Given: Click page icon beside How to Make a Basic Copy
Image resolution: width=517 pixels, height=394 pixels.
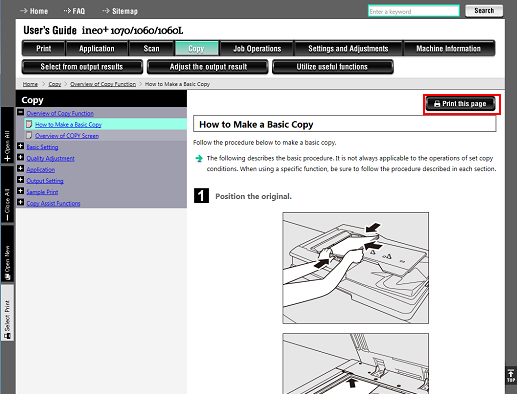Looking at the screenshot, I should point(29,124).
